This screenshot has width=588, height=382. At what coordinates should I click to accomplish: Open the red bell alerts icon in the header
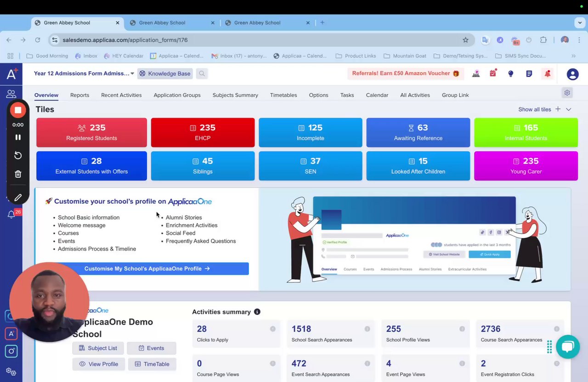click(547, 73)
